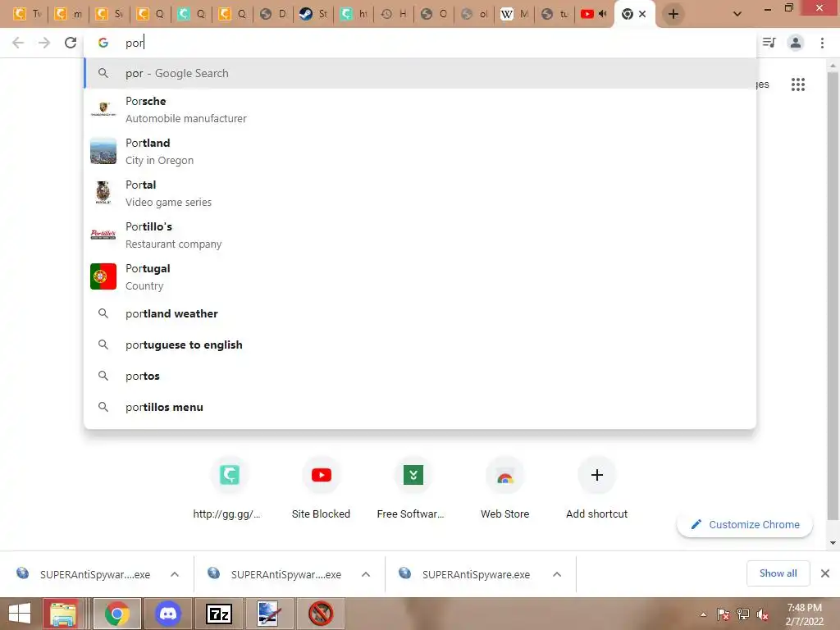Close the current New Tab tab
This screenshot has width=840, height=630.
[x=642, y=14]
